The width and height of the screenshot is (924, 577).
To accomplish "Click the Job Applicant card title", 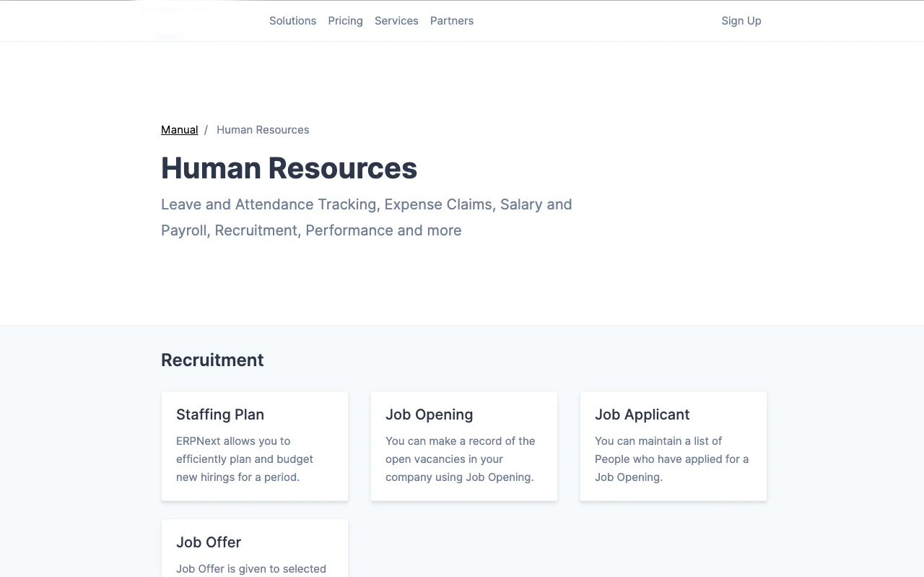I will point(642,415).
